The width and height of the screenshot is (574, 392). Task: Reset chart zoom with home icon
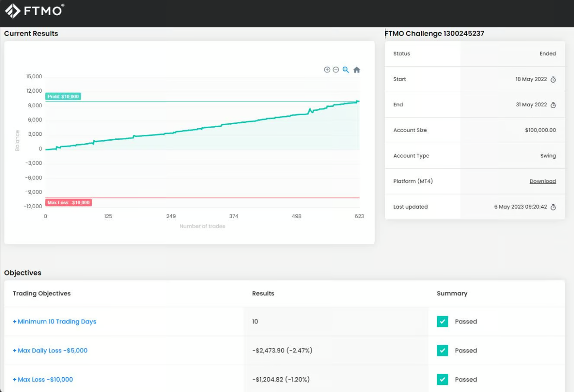[x=356, y=70]
